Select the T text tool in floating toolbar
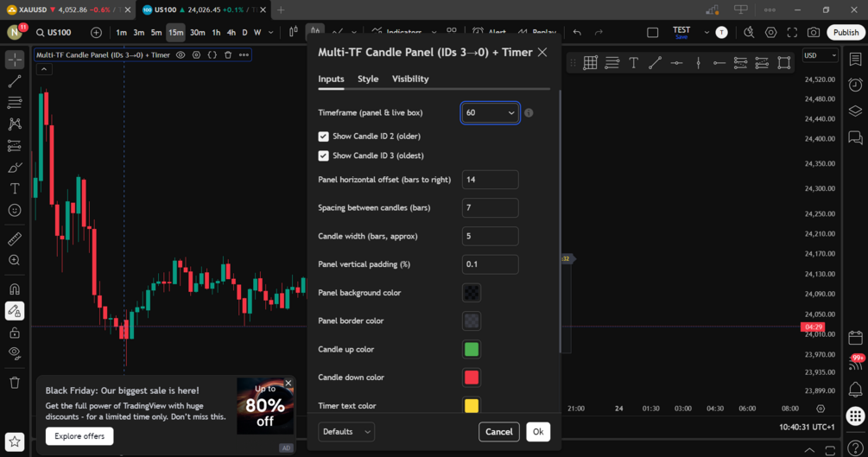 633,62
